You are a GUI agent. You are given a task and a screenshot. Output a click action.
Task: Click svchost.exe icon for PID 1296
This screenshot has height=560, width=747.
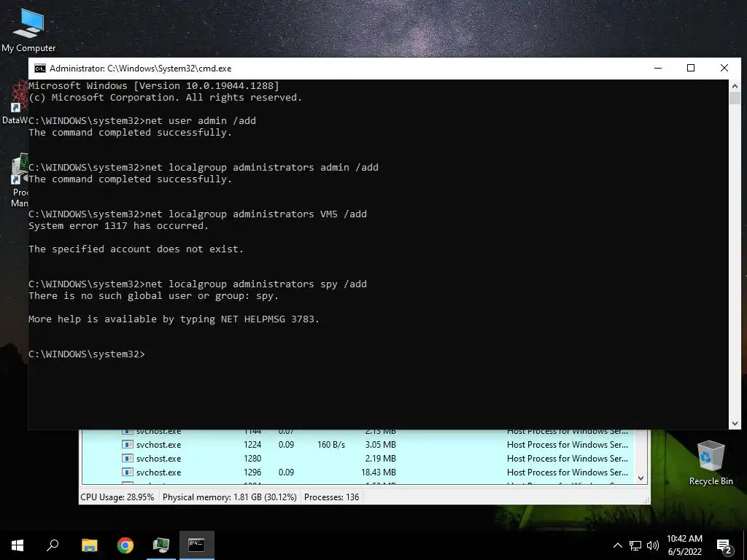coord(127,472)
